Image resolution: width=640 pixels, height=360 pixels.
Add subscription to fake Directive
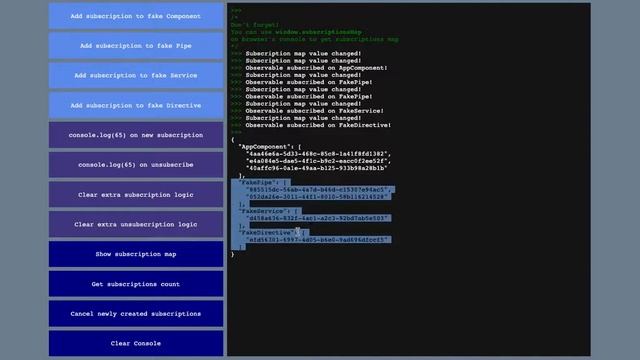click(136, 105)
